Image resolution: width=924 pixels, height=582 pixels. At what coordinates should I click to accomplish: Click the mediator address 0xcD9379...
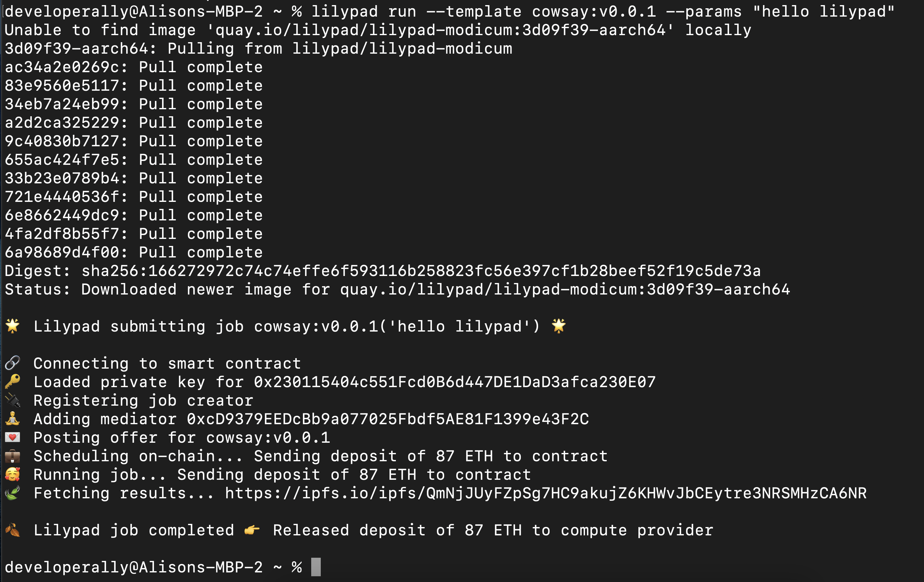pos(388,419)
